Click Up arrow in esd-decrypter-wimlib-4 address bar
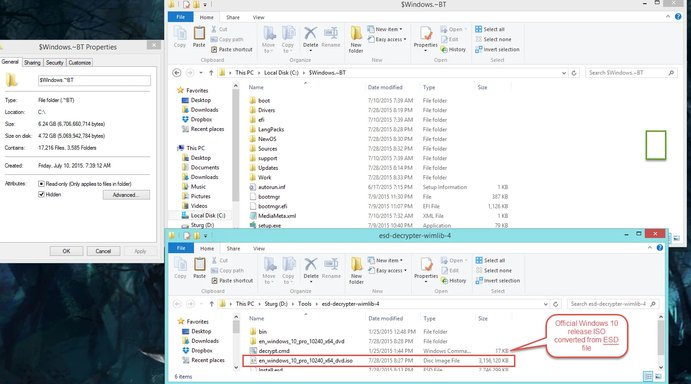The image size is (691, 384). [x=212, y=304]
